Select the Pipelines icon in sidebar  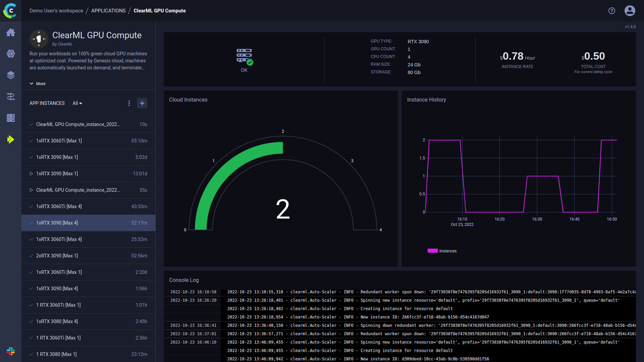point(11,97)
